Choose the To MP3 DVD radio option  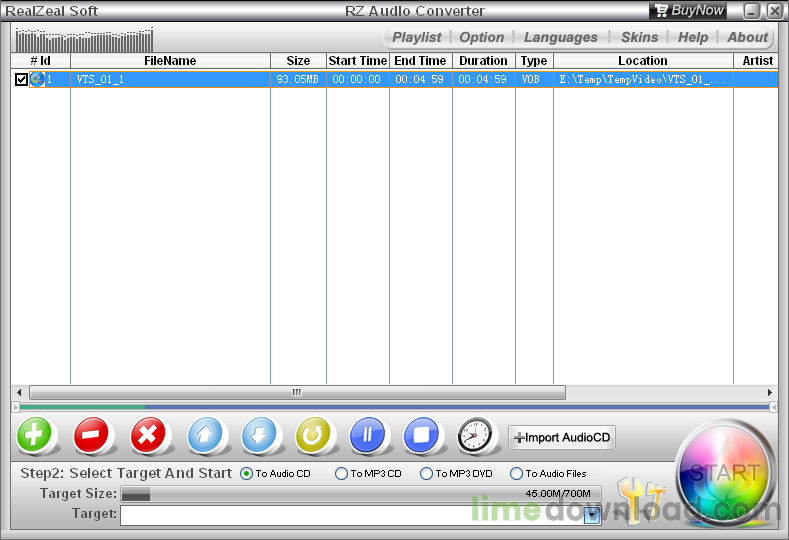pyautogui.click(x=427, y=474)
